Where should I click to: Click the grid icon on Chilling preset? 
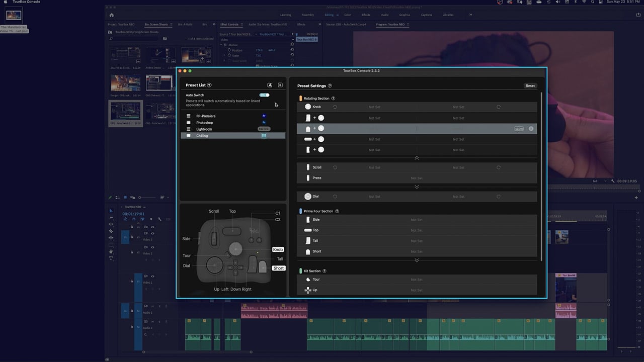(264, 136)
